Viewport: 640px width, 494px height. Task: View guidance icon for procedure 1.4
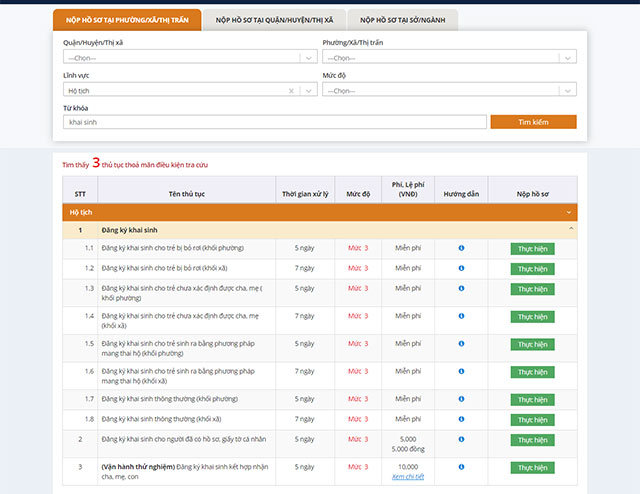click(x=461, y=315)
